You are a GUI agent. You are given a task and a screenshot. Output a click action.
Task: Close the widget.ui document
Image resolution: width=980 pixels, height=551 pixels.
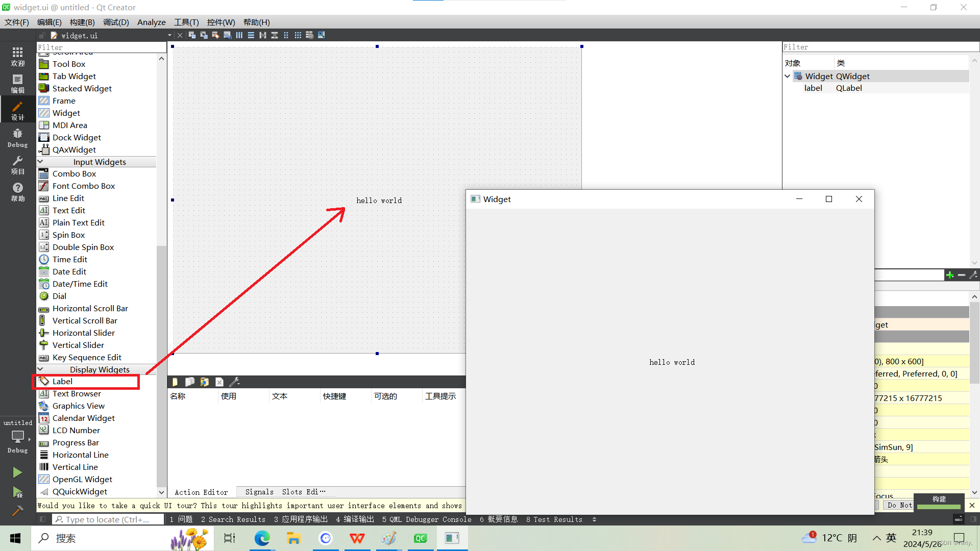tap(180, 35)
